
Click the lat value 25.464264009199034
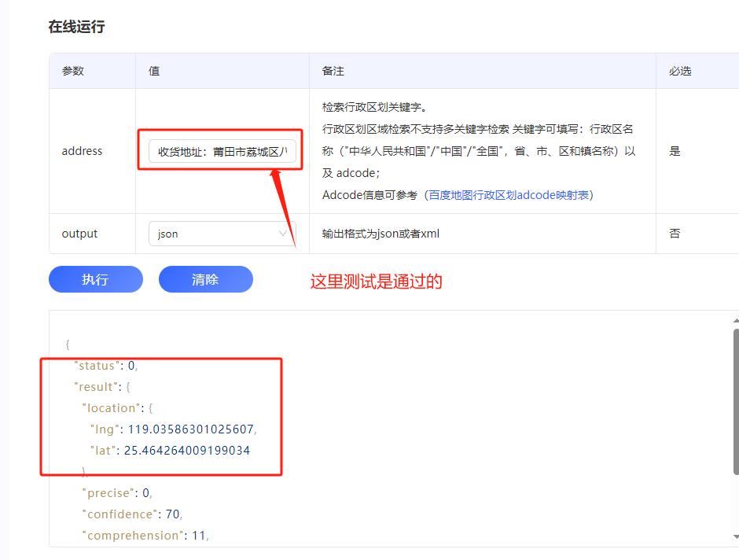(187, 451)
